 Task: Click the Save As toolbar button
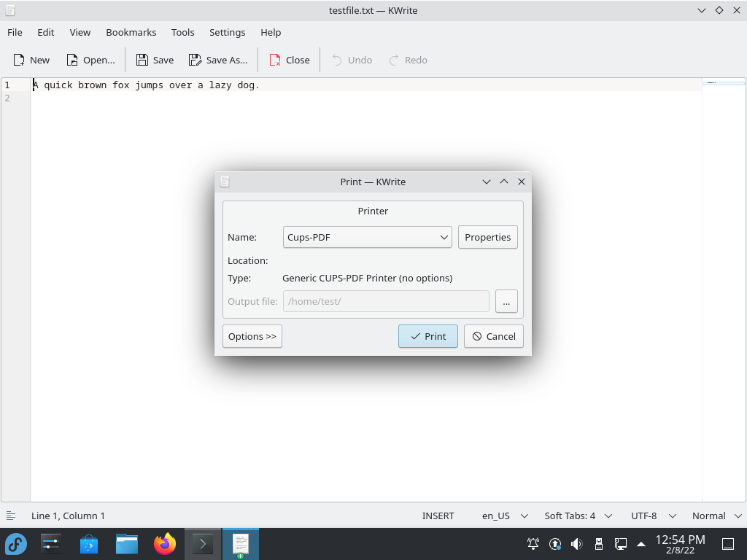(x=218, y=60)
